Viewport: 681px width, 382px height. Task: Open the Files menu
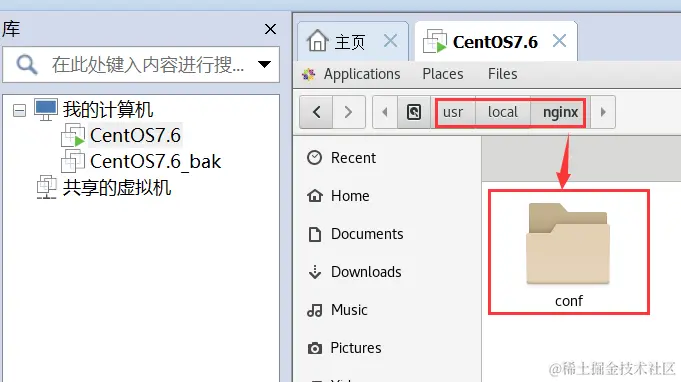coord(502,74)
